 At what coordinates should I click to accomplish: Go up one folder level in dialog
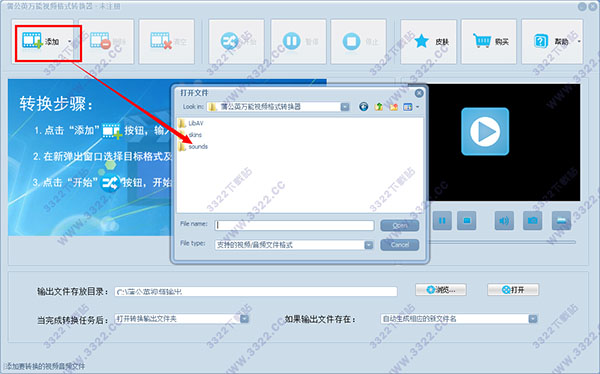tap(379, 107)
